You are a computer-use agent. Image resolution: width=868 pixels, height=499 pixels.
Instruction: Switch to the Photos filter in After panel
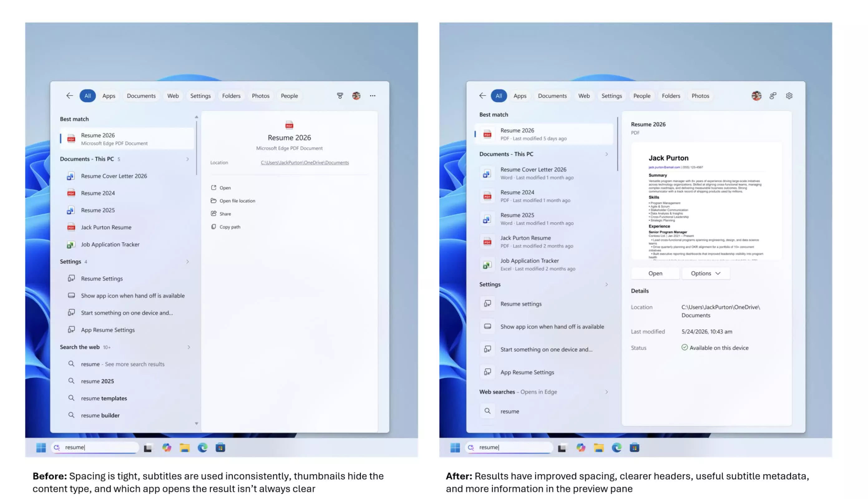coord(700,96)
